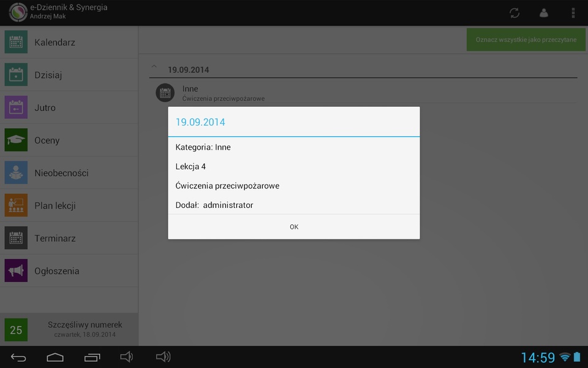
Task: Select the Dodał: administrator line
Action: coord(214,205)
